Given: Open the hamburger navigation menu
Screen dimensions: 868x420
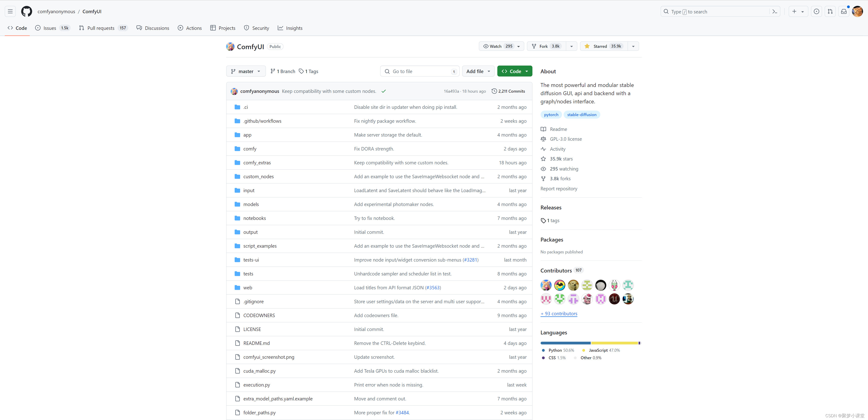Looking at the screenshot, I should tap(10, 11).
